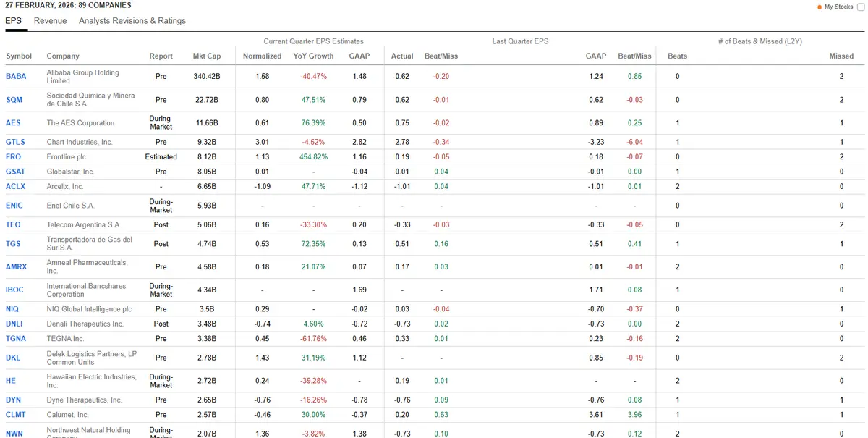Click 'TEGNA Inc.' company name
The image size is (868, 438).
[65, 338]
